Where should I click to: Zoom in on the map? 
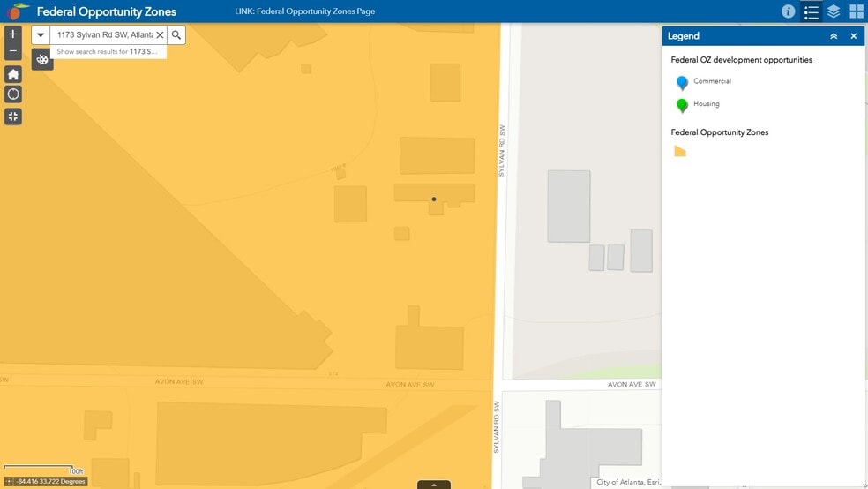pos(12,34)
